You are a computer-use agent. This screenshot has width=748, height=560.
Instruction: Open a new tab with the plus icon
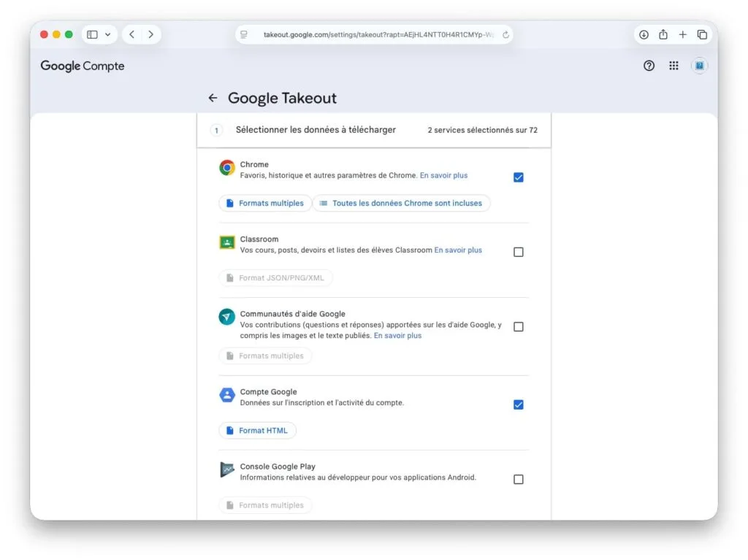click(682, 34)
